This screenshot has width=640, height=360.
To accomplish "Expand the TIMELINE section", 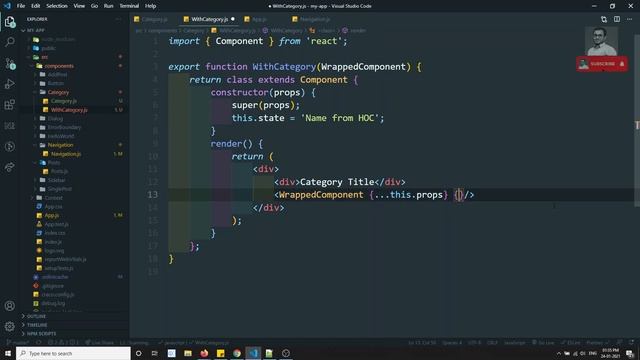I will pyautogui.click(x=37, y=325).
